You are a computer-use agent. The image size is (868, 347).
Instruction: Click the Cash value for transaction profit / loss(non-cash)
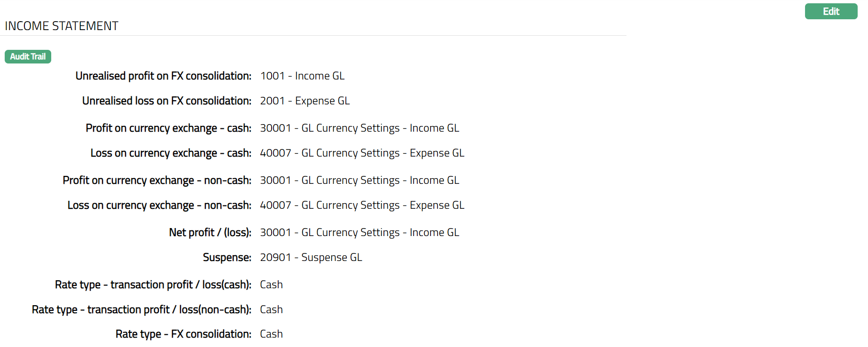[x=271, y=310]
